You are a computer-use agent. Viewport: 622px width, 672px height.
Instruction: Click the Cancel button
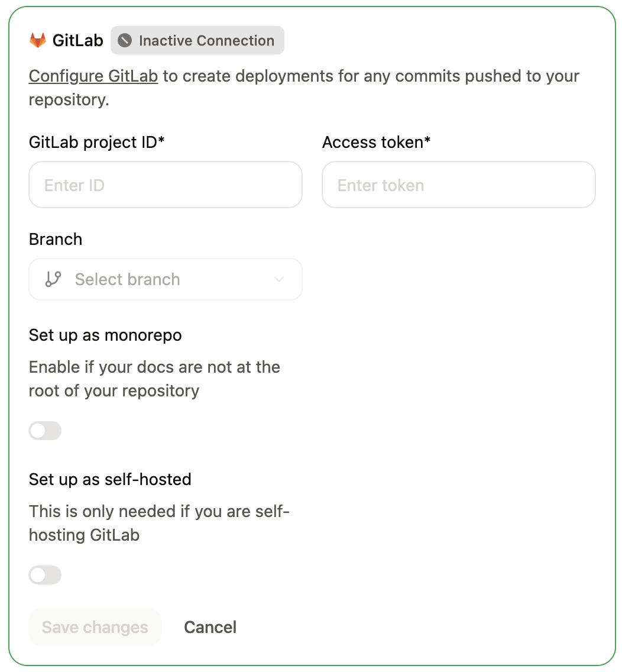pos(210,627)
